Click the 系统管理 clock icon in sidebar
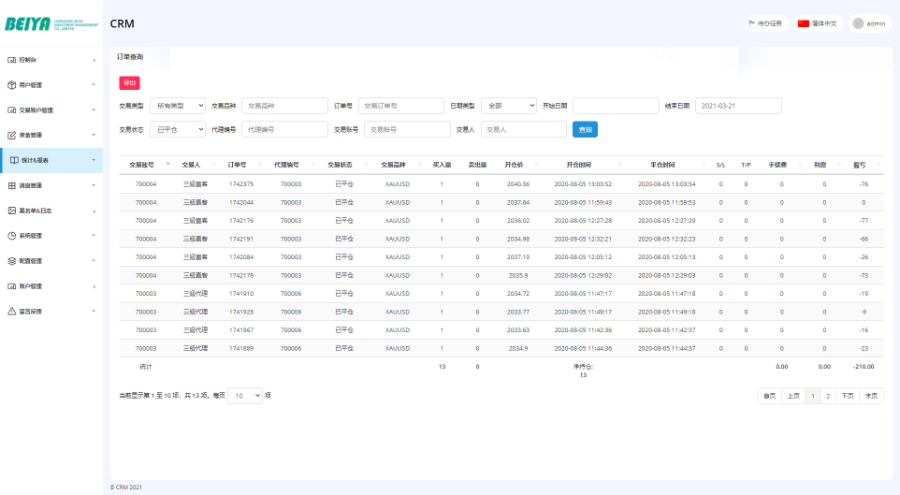 coord(12,236)
